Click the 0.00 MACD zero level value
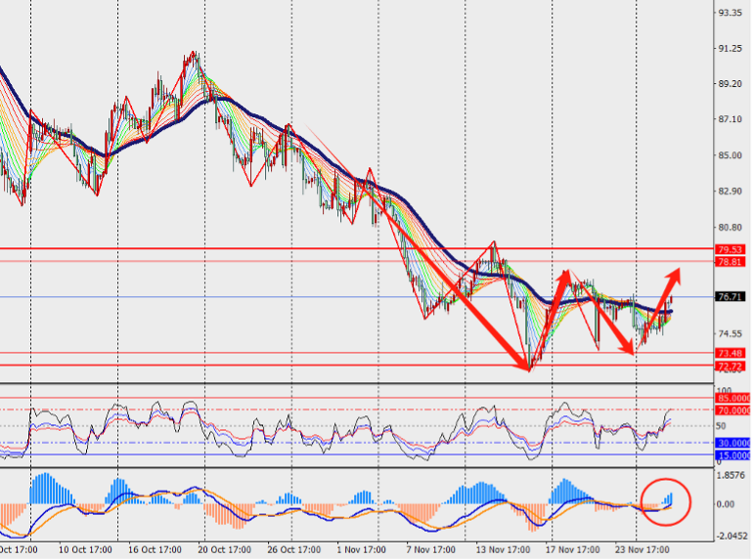 pyautogui.click(x=726, y=504)
